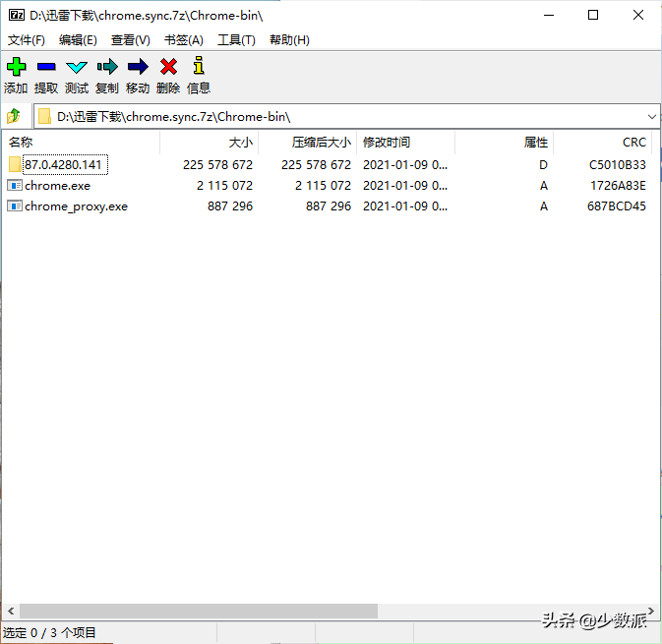Maximize the 7-Zip window
This screenshot has height=644, width=662.
[593, 15]
